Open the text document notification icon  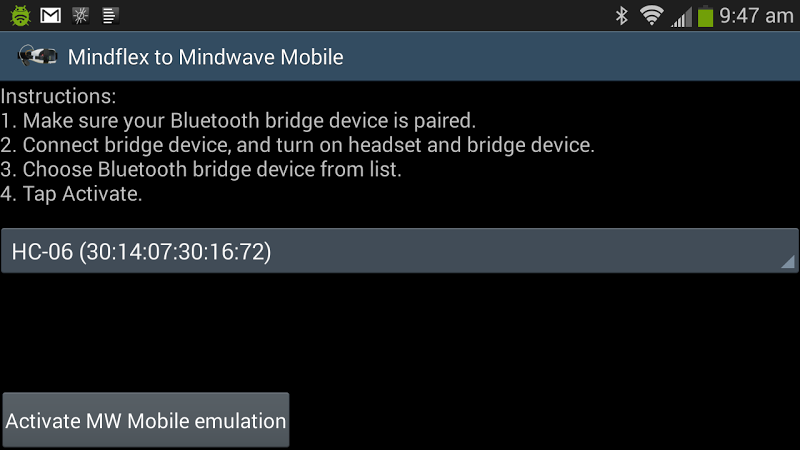click(109, 16)
